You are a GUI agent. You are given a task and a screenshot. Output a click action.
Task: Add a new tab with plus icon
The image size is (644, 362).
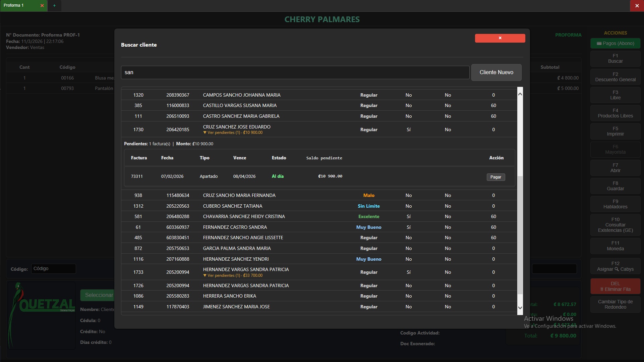point(54,6)
